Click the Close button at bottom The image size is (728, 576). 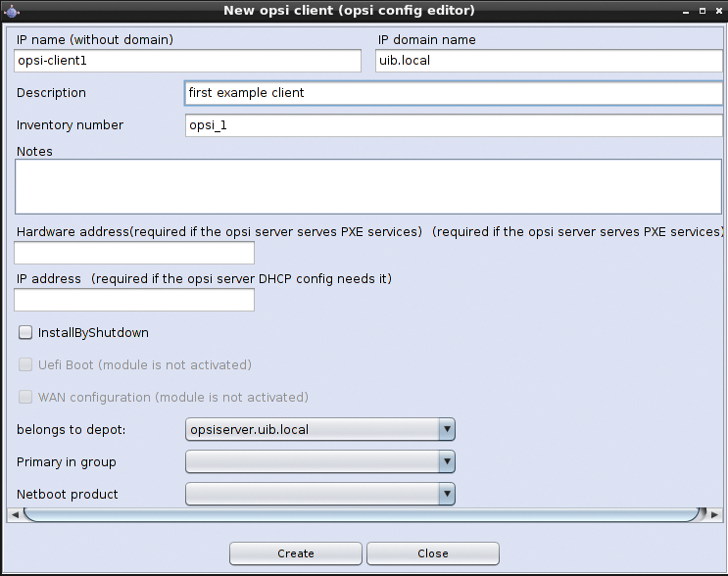pyautogui.click(x=432, y=553)
